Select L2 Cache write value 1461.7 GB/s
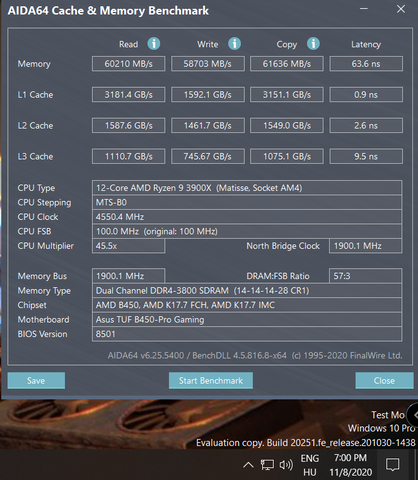Viewport: 418px width, 480px height. 208,125
